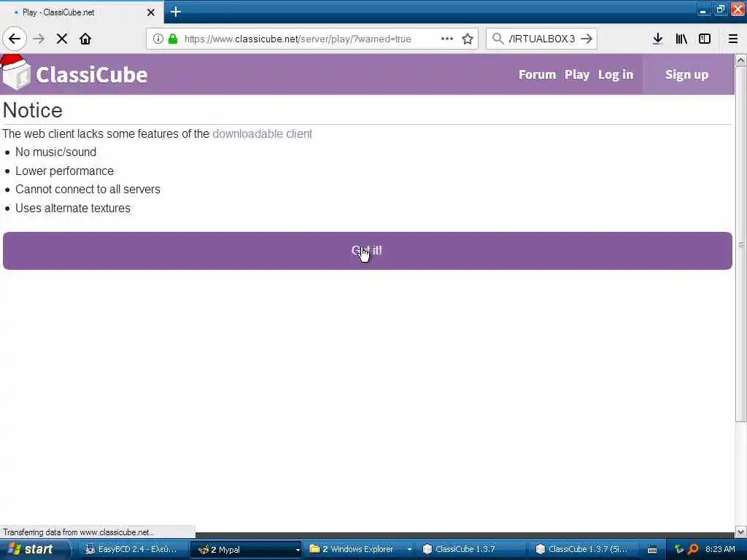Show site information icon in address bar

pyautogui.click(x=158, y=39)
